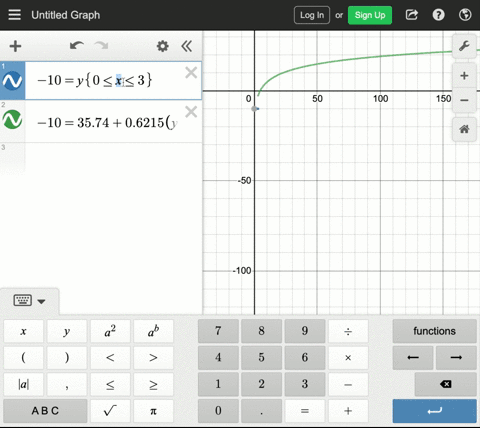Open the hamburger main menu

pyautogui.click(x=14, y=15)
